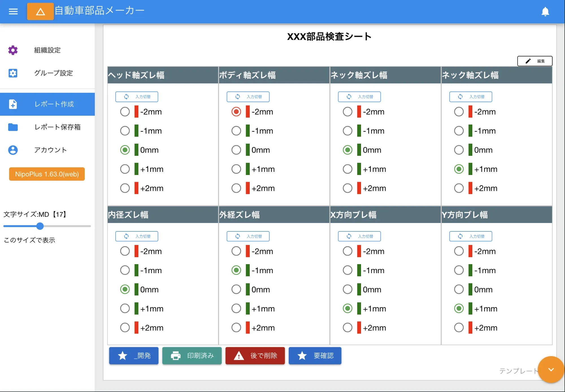Click the NipoPlus 1.63.0(web) version badge
This screenshot has width=565, height=392.
[x=47, y=174]
